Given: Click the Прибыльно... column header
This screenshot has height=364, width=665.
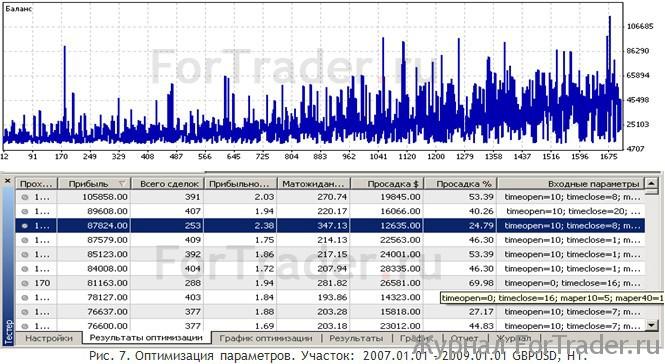Looking at the screenshot, I should click(x=240, y=184).
